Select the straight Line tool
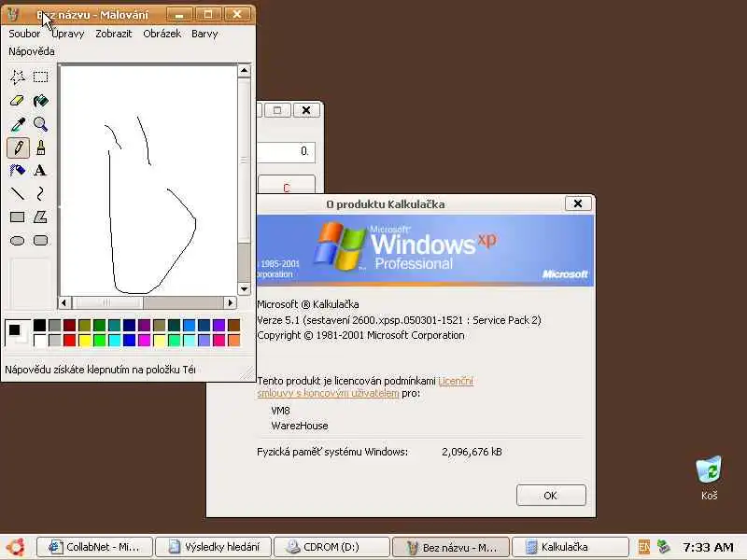This screenshot has height=560, width=747. 18,194
